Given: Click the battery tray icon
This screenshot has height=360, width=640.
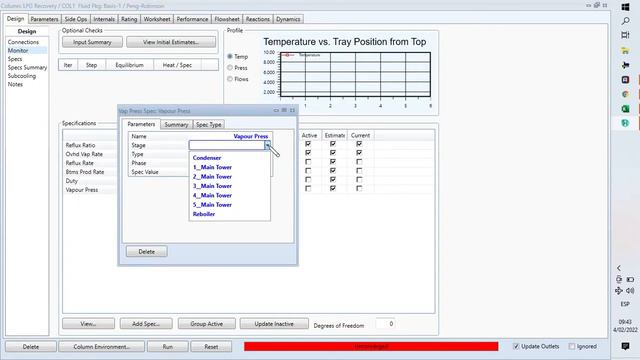Looking at the screenshot, I should point(630,280).
